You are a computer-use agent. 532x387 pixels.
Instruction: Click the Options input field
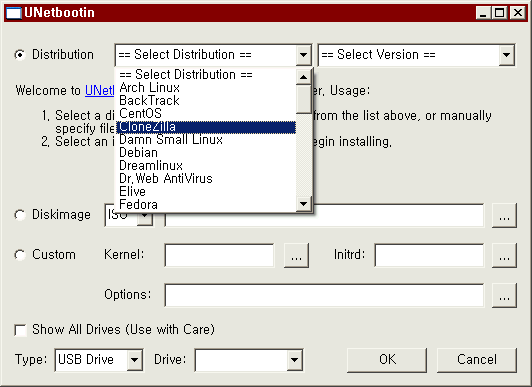coord(324,295)
